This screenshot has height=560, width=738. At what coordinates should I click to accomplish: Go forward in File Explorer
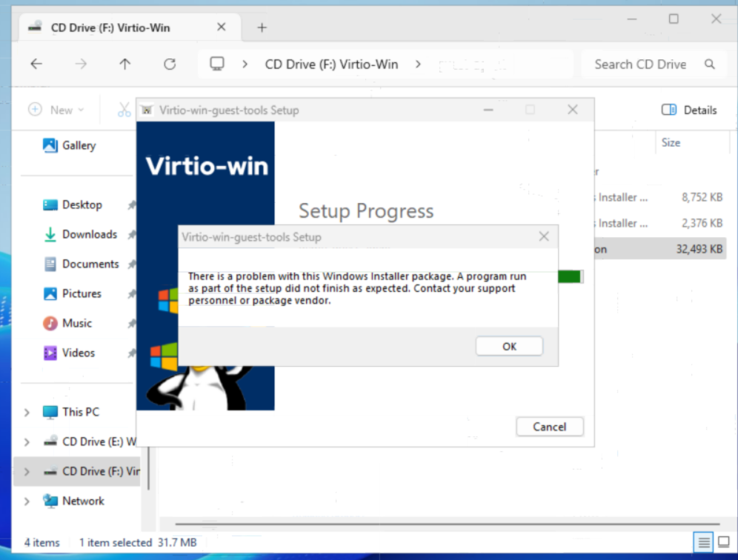click(81, 64)
